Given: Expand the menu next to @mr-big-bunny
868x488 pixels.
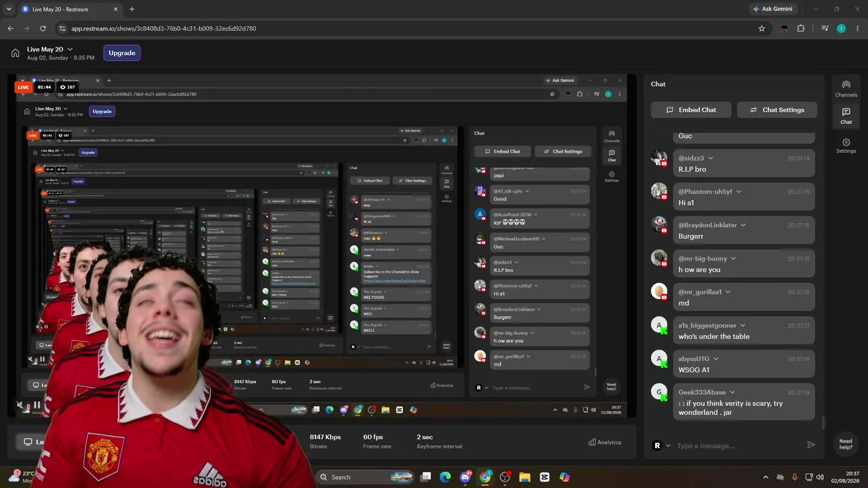Looking at the screenshot, I should click(733, 259).
